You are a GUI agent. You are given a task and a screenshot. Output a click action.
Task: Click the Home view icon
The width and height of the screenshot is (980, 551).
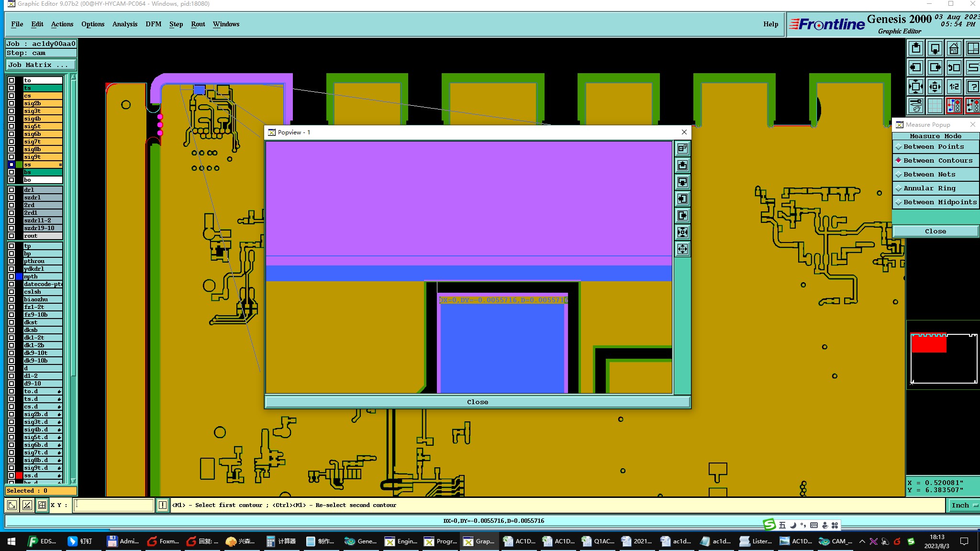click(x=954, y=48)
